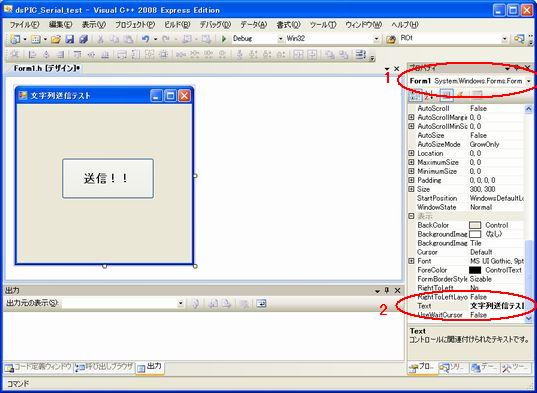Screen dimensions: 537x393
Task: Click the Undo arrow icon
Action: tap(146, 39)
